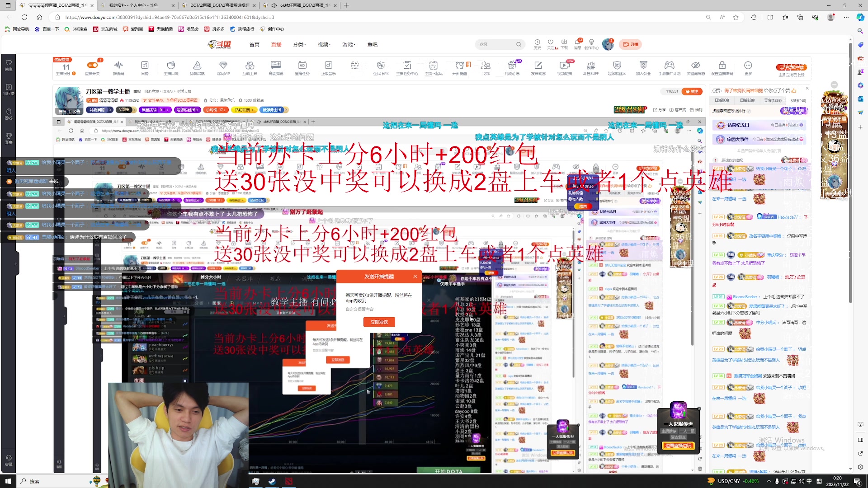Click the streamer avatar thumbnail
Screen dimensions: 868x488
pos(69,100)
